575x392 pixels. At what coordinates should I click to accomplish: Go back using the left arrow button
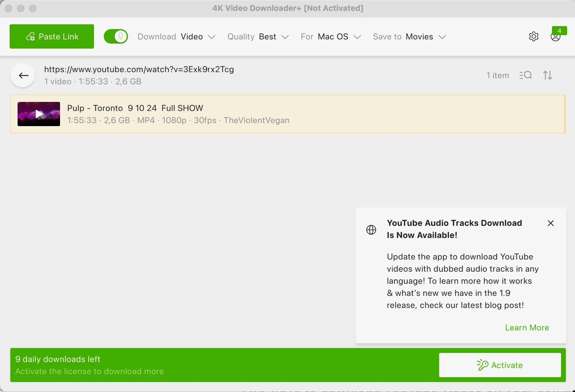[23, 75]
